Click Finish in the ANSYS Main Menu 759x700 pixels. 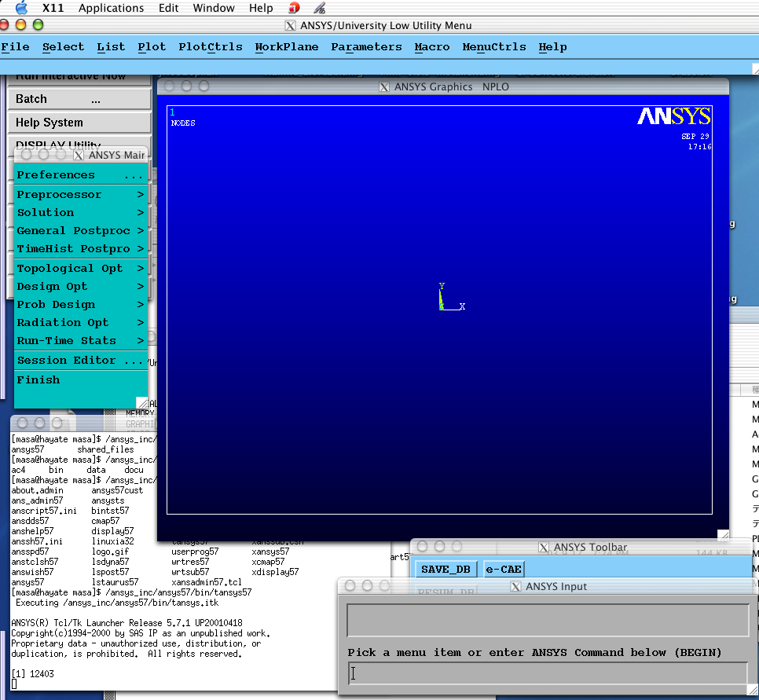80,380
